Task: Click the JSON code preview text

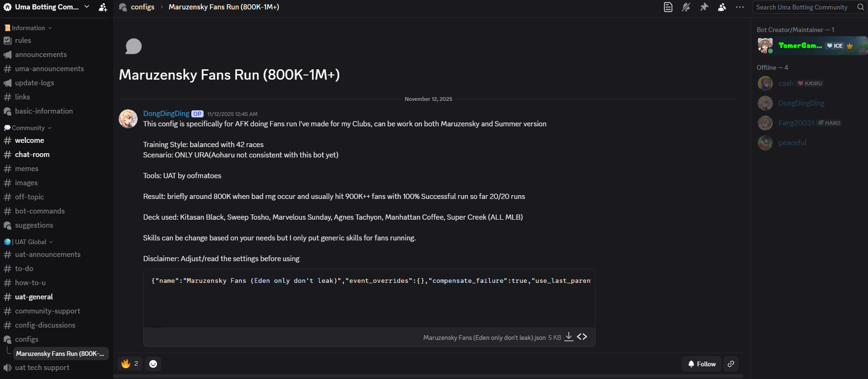Action: pyautogui.click(x=371, y=281)
